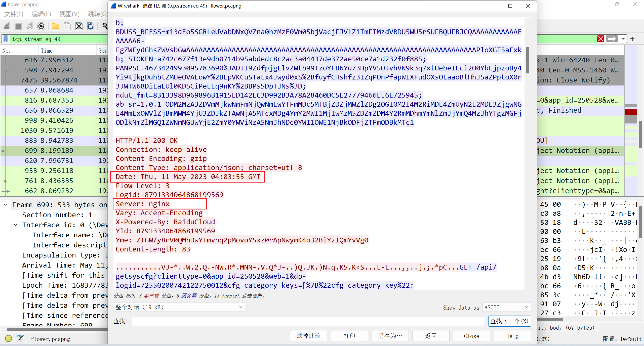Click the 滤掉此流 button

pyautogui.click(x=308, y=336)
